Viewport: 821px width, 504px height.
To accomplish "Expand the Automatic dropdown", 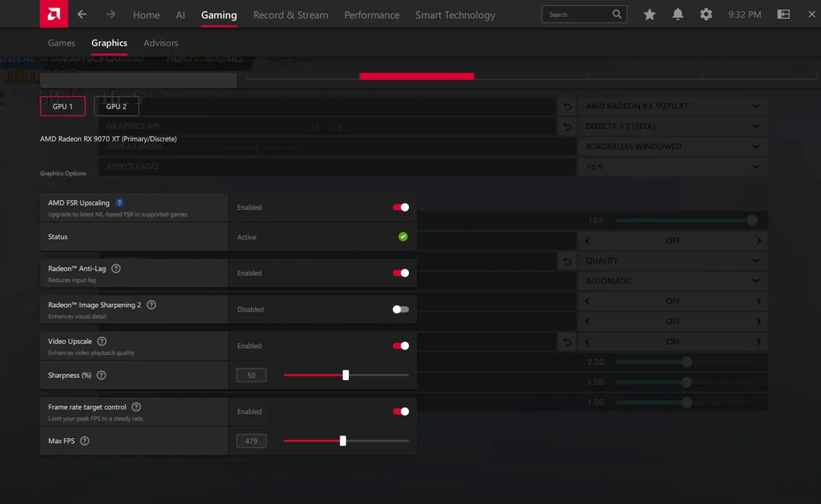I will (672, 281).
